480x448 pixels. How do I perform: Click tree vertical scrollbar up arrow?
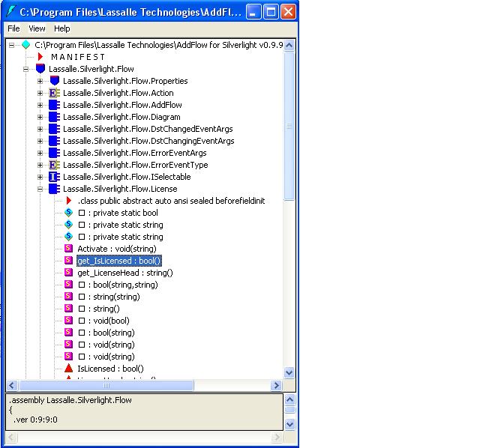[x=289, y=46]
